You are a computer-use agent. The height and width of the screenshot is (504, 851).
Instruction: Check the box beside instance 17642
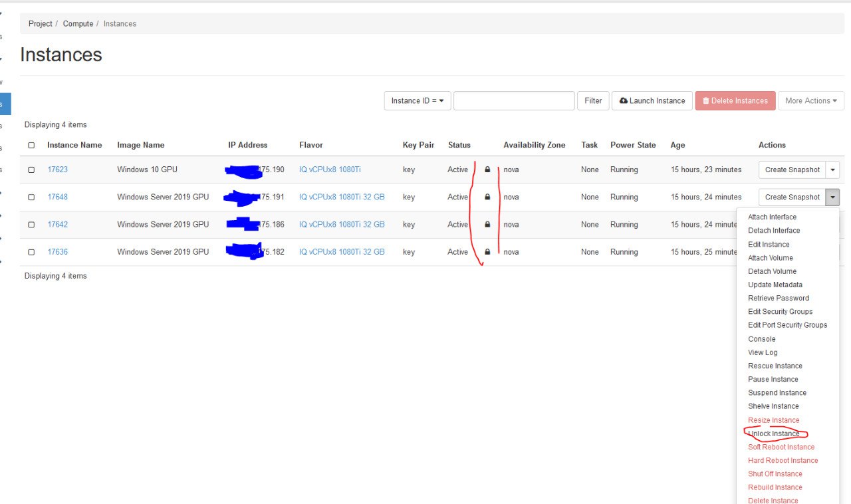pos(31,225)
